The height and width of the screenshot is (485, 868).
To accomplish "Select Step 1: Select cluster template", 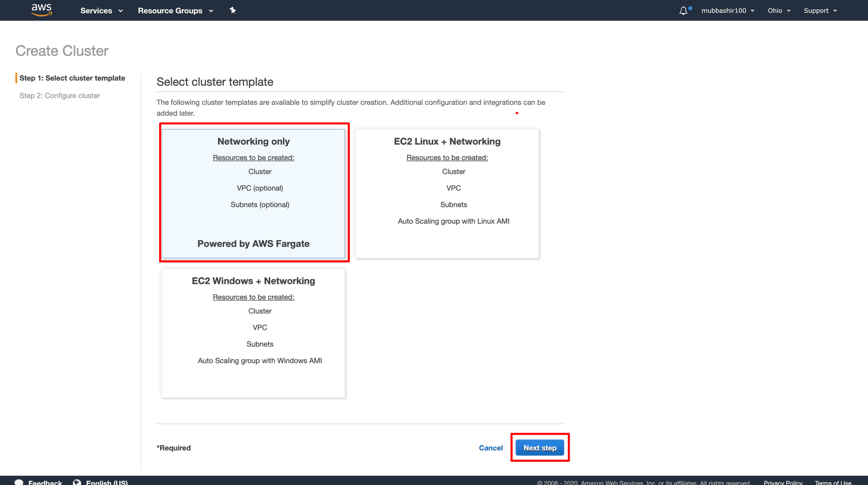I will click(72, 78).
